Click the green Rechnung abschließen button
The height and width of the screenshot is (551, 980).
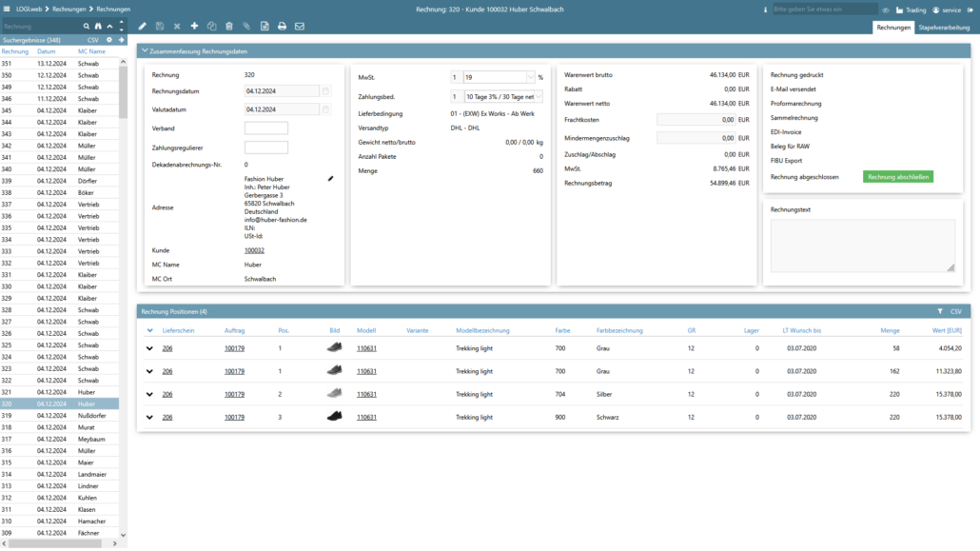coord(897,176)
